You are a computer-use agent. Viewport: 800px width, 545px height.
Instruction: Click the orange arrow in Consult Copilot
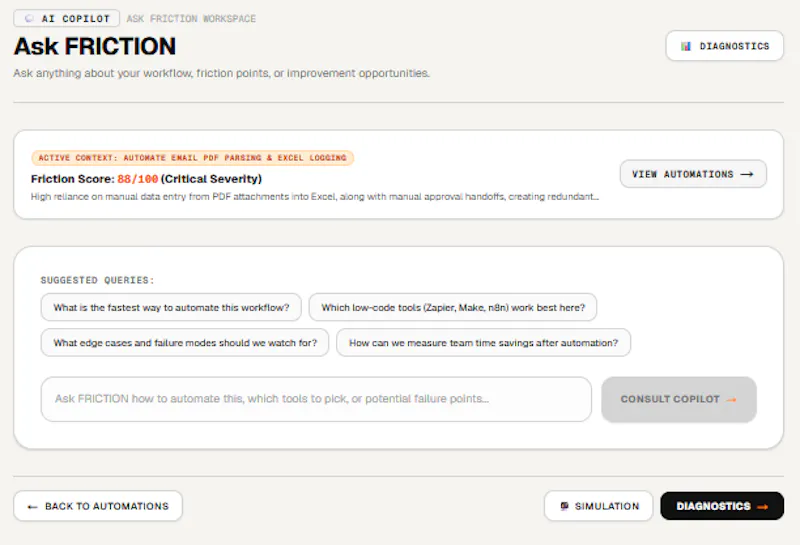pos(731,400)
